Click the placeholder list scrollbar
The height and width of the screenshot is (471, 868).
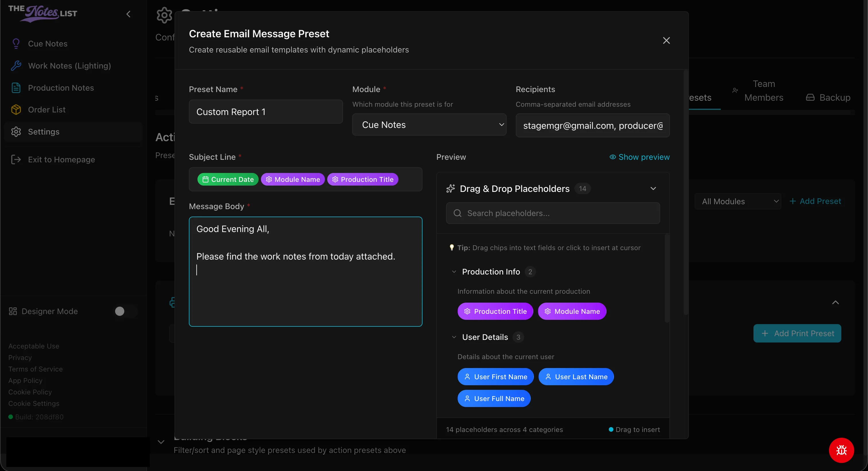[667, 278]
